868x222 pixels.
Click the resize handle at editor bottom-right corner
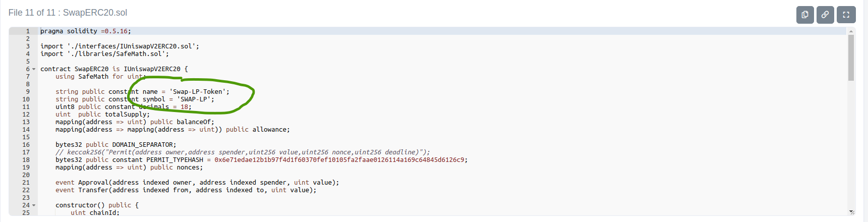(851, 212)
